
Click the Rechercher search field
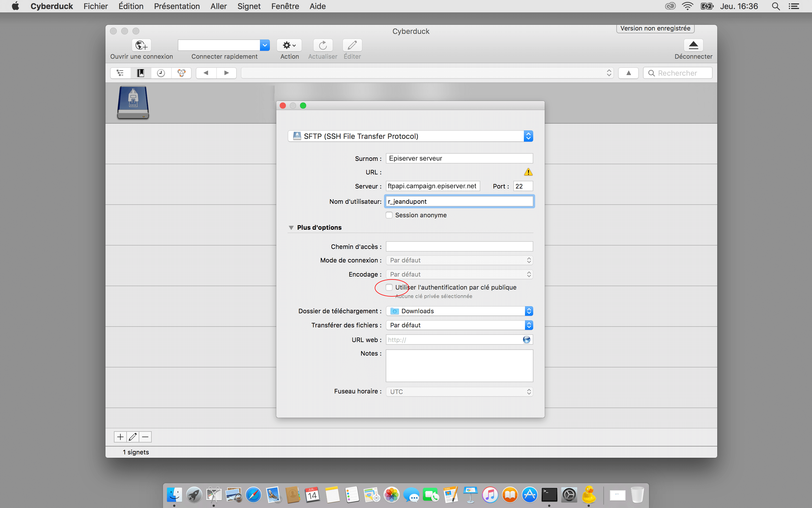pyautogui.click(x=678, y=73)
